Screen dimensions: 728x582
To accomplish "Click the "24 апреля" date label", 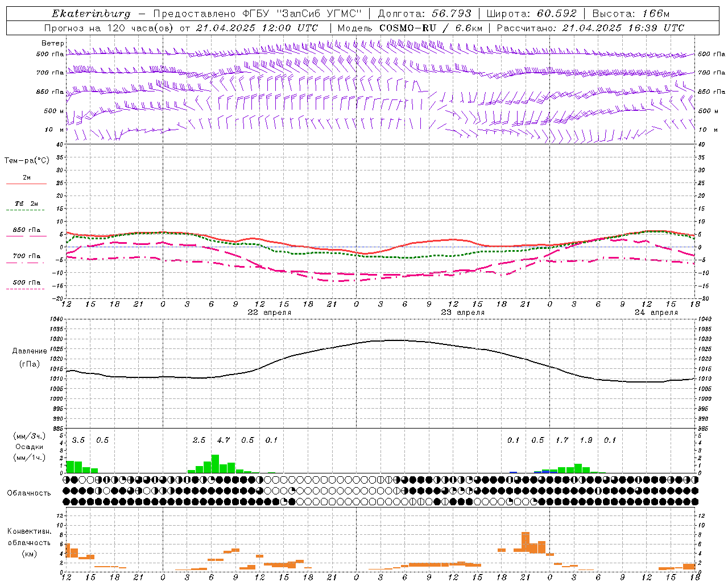I will 656,313.
